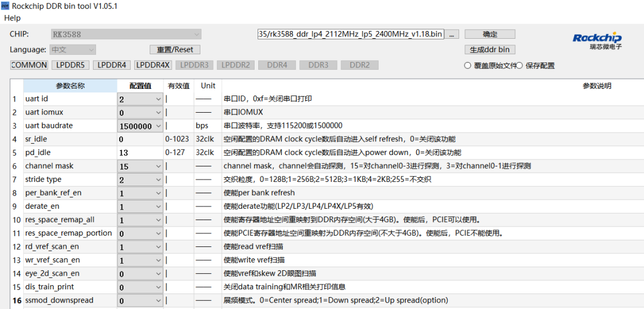Click the ddr bin file path field
Viewport: 644px width, 309px height.
(x=351, y=35)
